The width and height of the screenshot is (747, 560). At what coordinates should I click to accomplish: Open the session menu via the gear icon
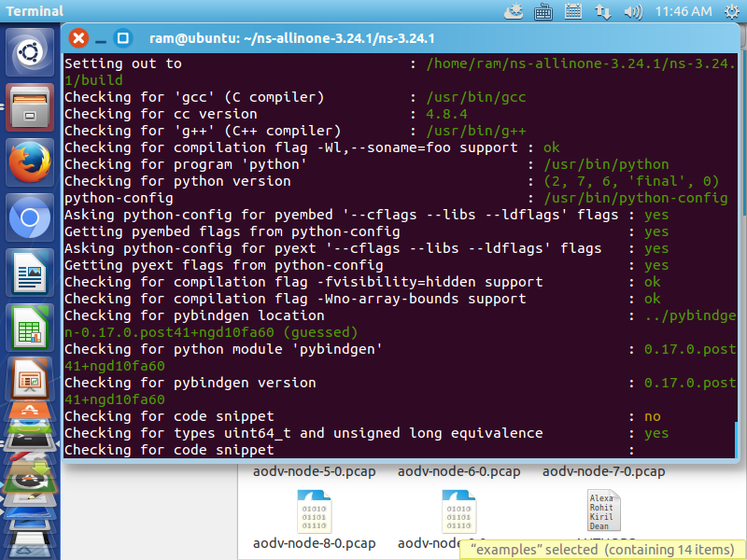(x=734, y=11)
